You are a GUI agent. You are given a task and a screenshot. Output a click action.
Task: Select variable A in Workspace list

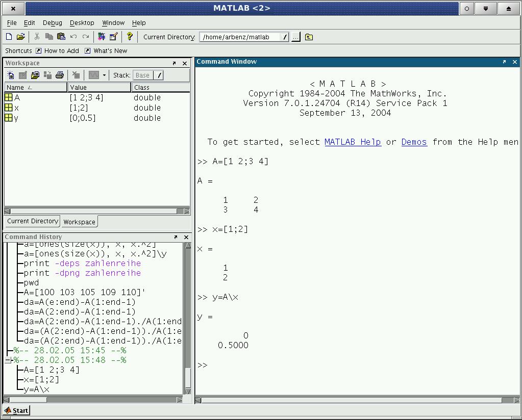click(x=17, y=98)
